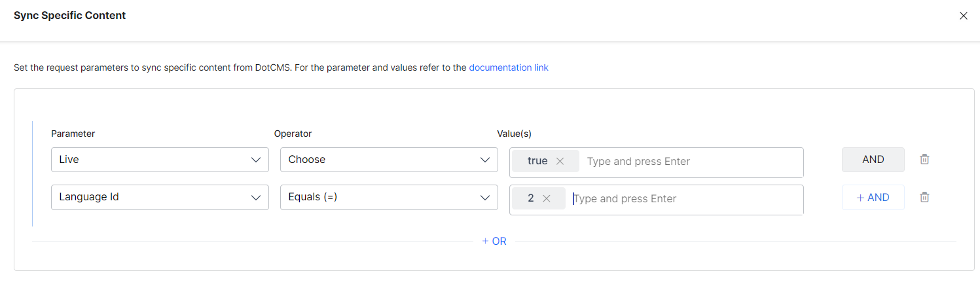The image size is (980, 307).
Task: Click the Sync Specific Content title
Action: coord(69,15)
